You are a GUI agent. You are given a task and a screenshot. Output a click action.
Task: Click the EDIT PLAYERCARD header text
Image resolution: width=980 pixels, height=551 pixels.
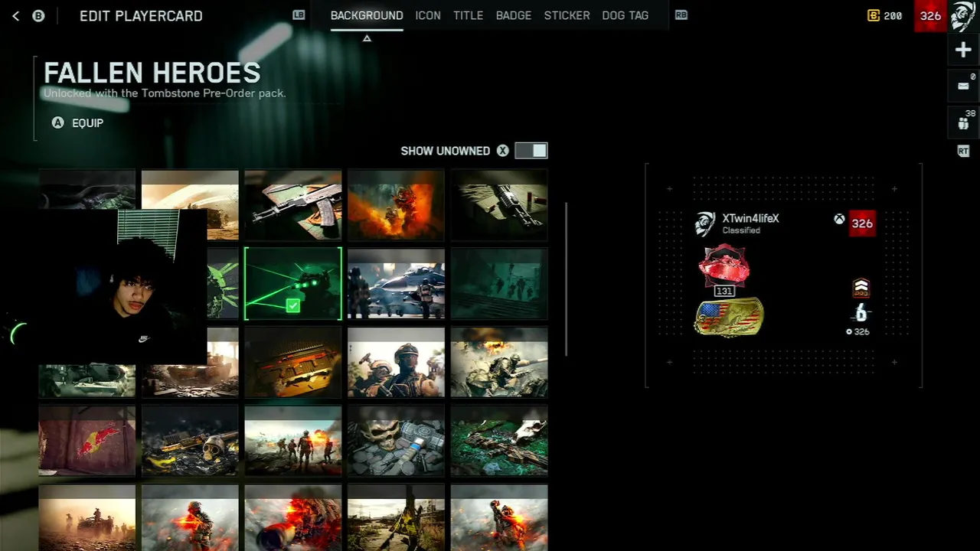click(141, 15)
